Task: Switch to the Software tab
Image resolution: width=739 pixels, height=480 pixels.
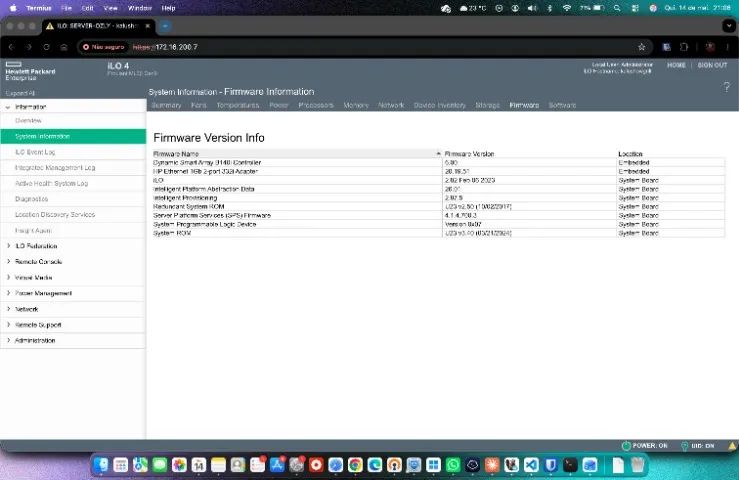Action: coord(562,105)
